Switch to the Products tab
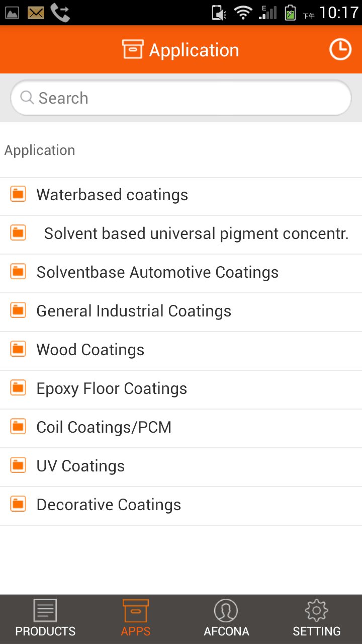This screenshot has width=362, height=644. click(x=45, y=619)
